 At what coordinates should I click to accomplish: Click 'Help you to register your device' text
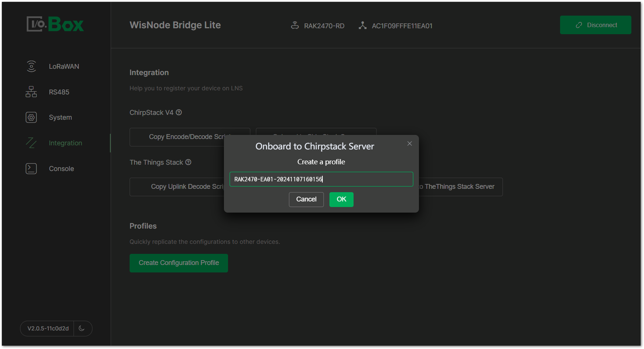(186, 88)
